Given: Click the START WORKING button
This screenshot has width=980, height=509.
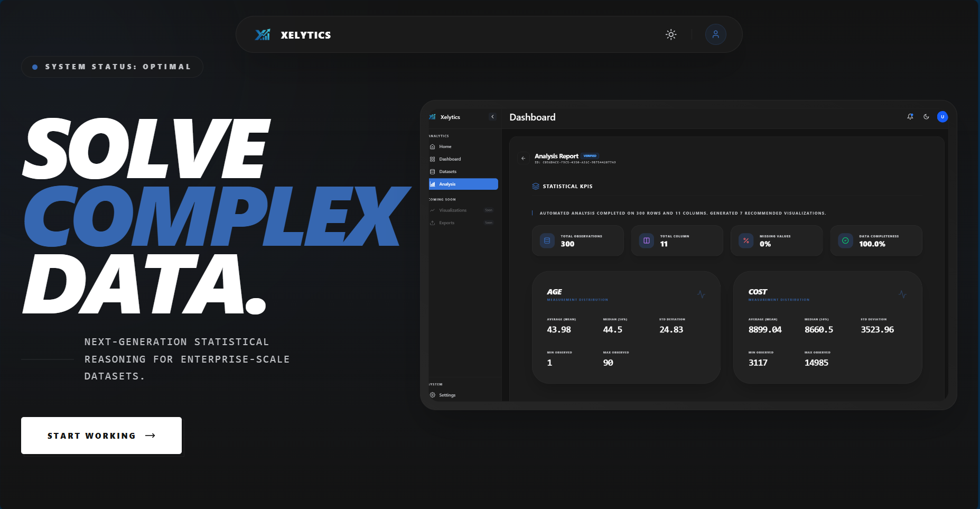Looking at the screenshot, I should (x=101, y=436).
